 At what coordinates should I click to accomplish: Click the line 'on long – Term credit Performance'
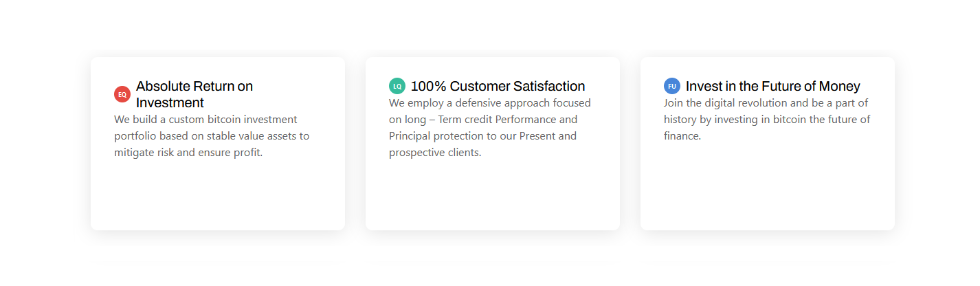click(483, 120)
